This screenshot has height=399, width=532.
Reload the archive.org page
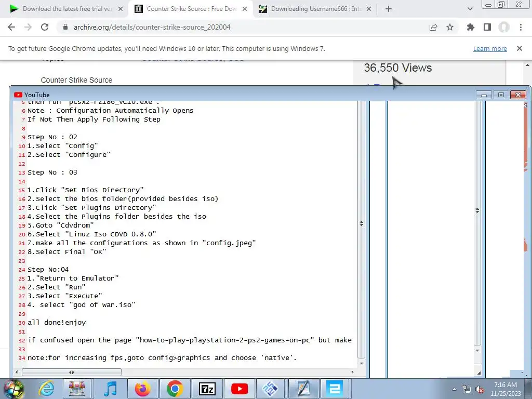pos(45,27)
